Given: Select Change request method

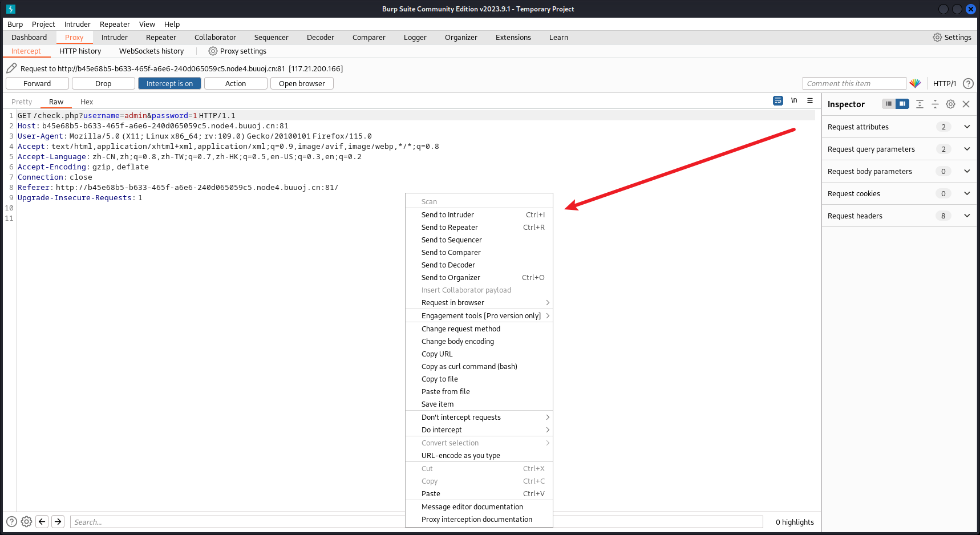Looking at the screenshot, I should [479, 329].
